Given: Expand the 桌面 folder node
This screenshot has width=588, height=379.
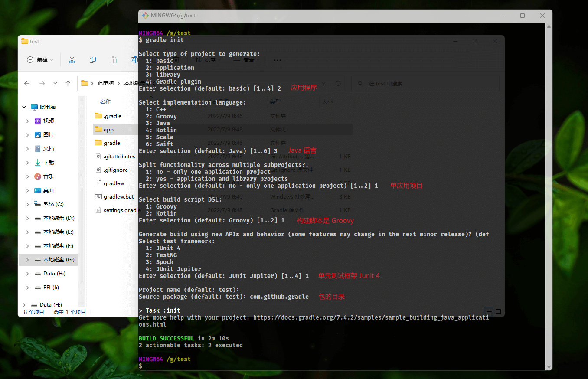Looking at the screenshot, I should pyautogui.click(x=28, y=190).
